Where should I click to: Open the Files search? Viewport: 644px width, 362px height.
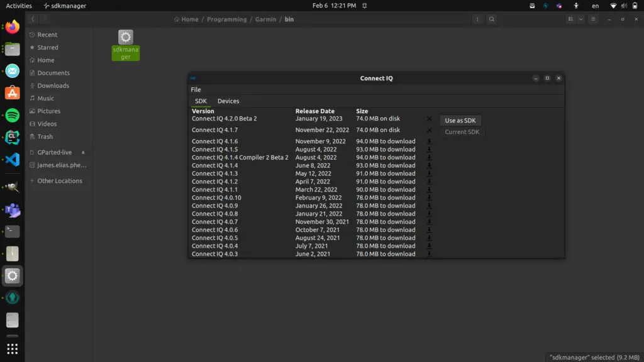tap(491, 19)
